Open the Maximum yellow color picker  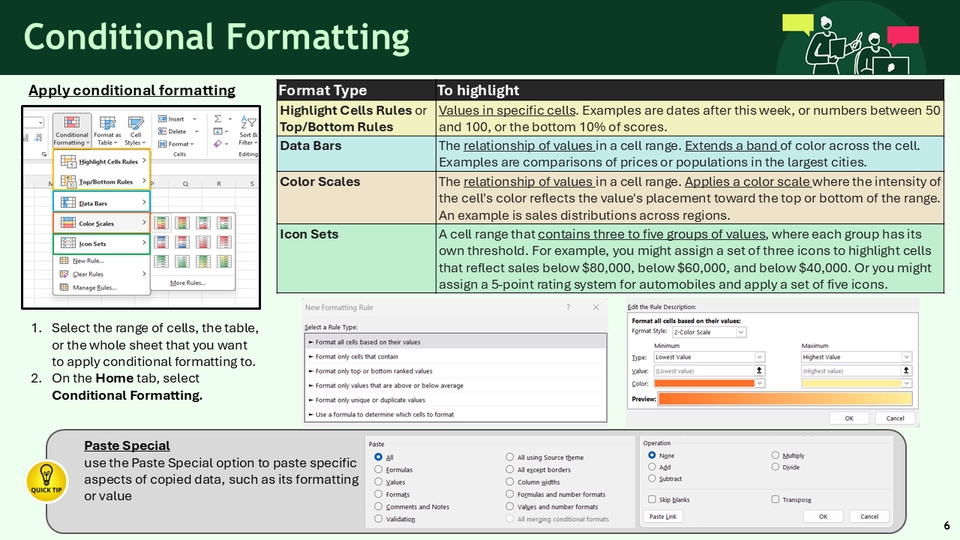(857, 383)
